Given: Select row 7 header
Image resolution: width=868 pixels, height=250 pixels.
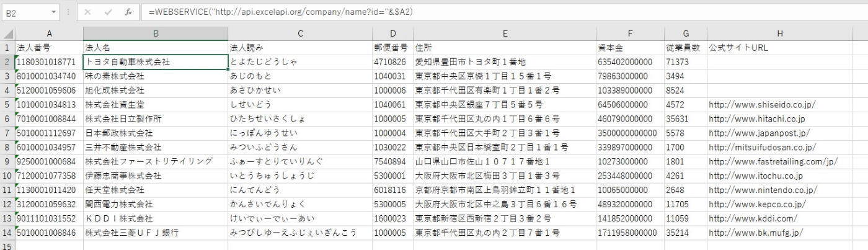Looking at the screenshot, I should pyautogui.click(x=7, y=133).
